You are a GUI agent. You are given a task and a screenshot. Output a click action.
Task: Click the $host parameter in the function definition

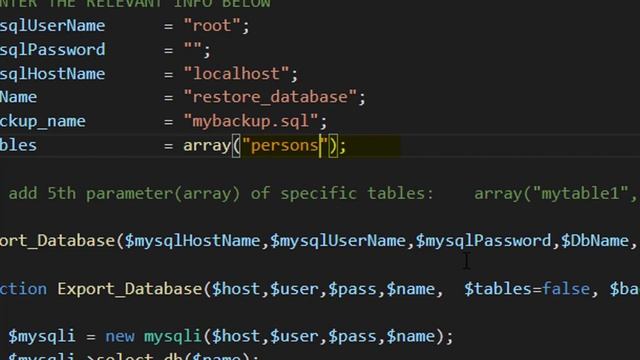pyautogui.click(x=236, y=289)
